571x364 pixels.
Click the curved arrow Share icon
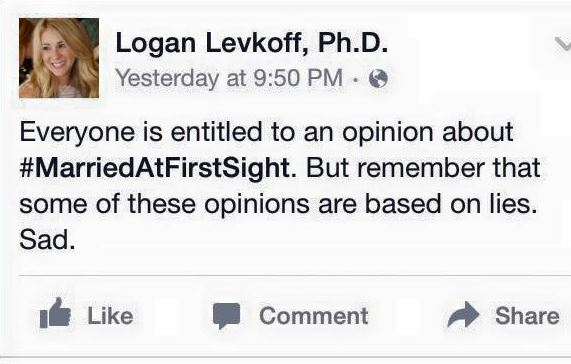click(x=463, y=314)
